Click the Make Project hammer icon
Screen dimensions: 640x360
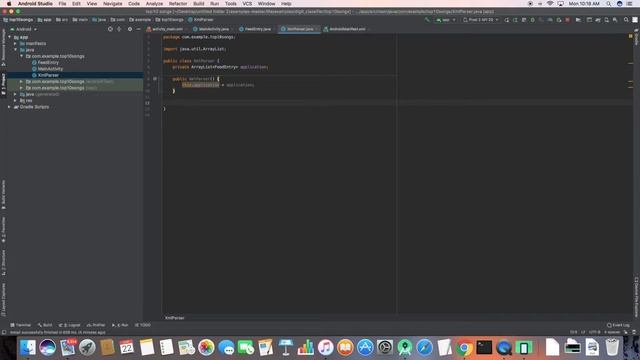[x=427, y=20]
